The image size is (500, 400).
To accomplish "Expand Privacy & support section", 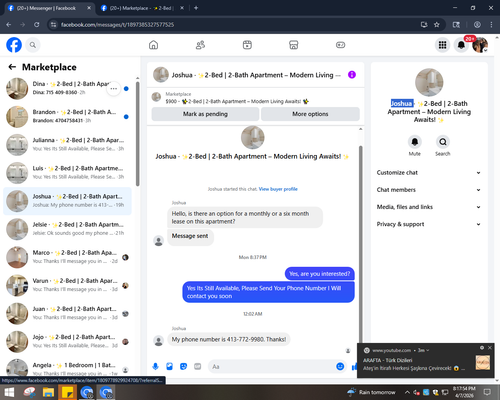I will pyautogui.click(x=429, y=224).
